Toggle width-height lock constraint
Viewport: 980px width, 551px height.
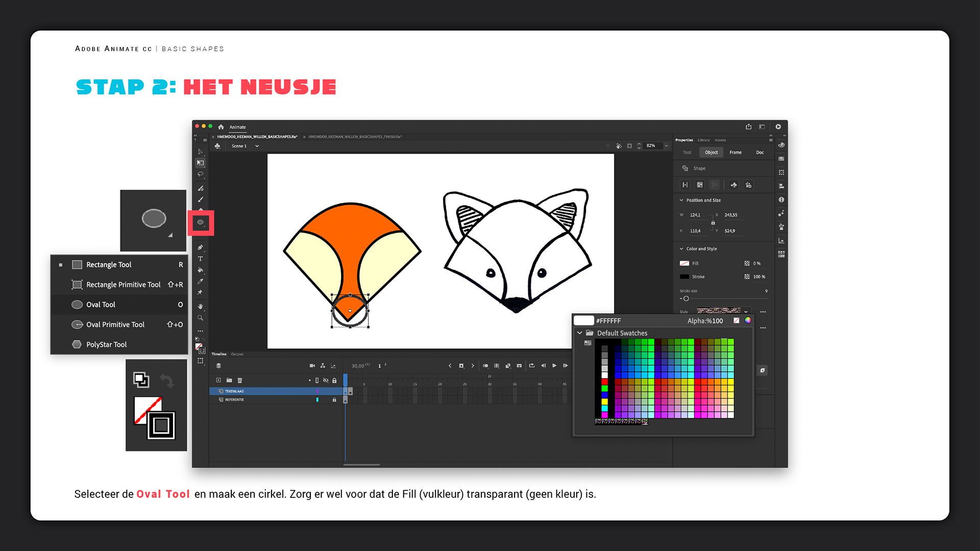(x=713, y=223)
